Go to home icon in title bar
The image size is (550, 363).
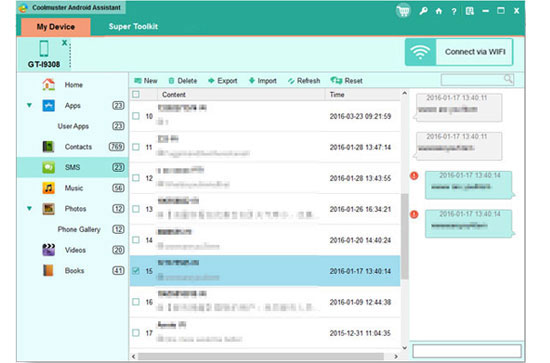pyautogui.click(x=439, y=11)
